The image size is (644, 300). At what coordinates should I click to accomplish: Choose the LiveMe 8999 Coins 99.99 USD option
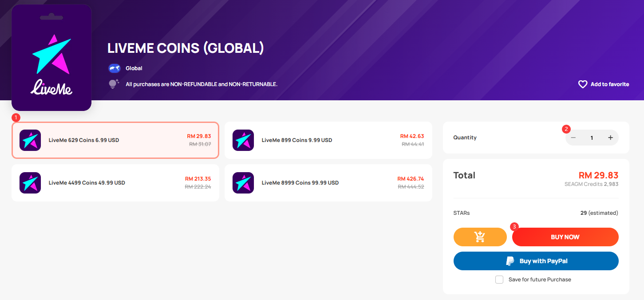tap(328, 183)
